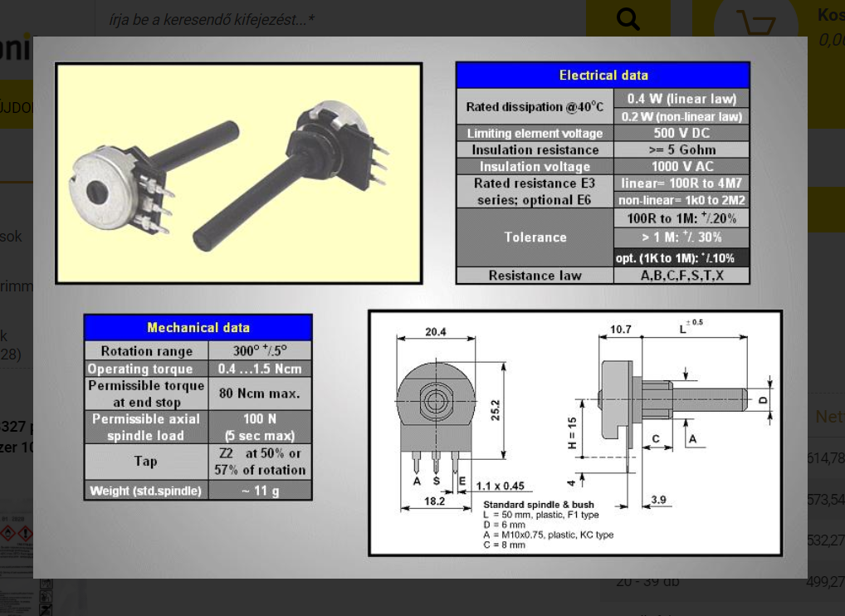
Task: Click the potentiometer dimension drawing
Action: point(574,433)
